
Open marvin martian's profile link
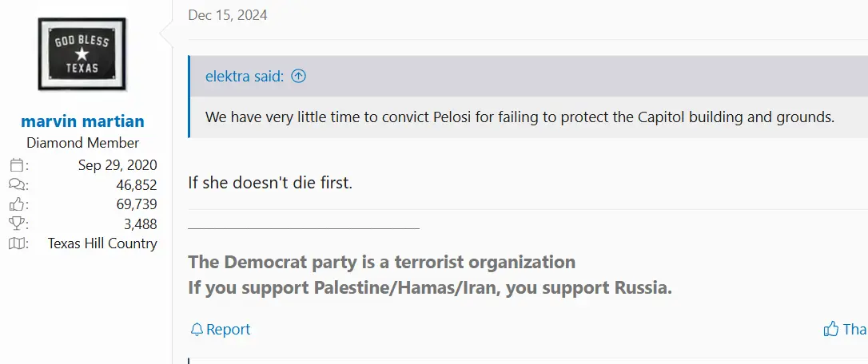[x=82, y=121]
